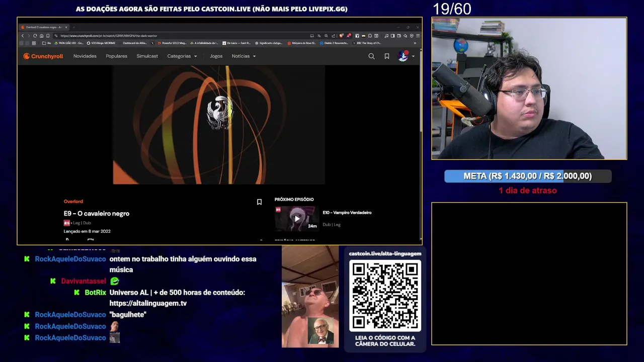
Task: Open the Brave Shields lion icon
Action: click(x=342, y=36)
